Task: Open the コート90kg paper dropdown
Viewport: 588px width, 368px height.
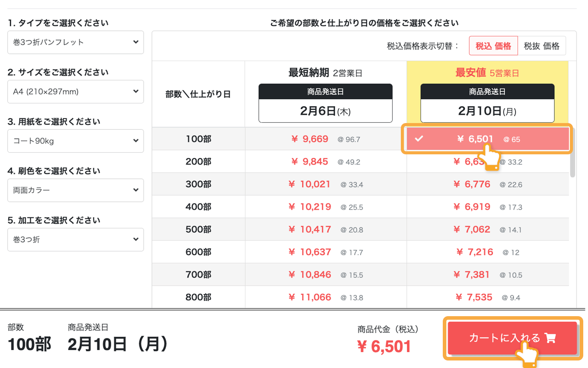Action: (x=75, y=141)
